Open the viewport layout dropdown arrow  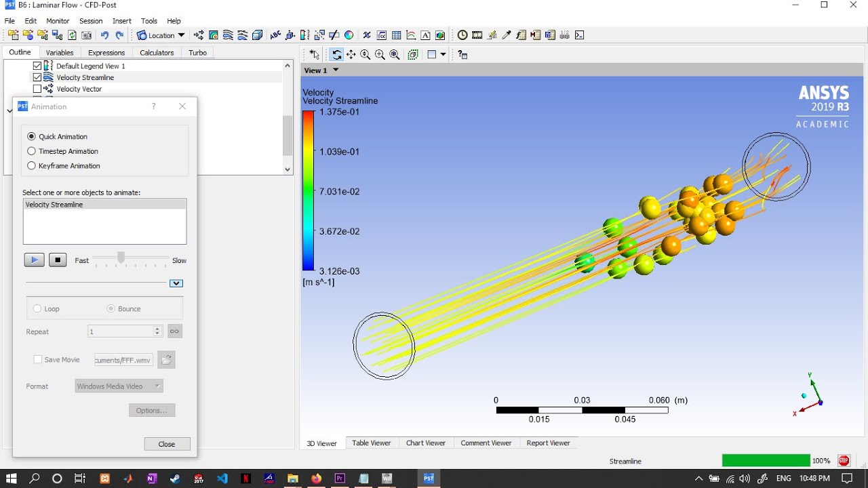coord(443,55)
